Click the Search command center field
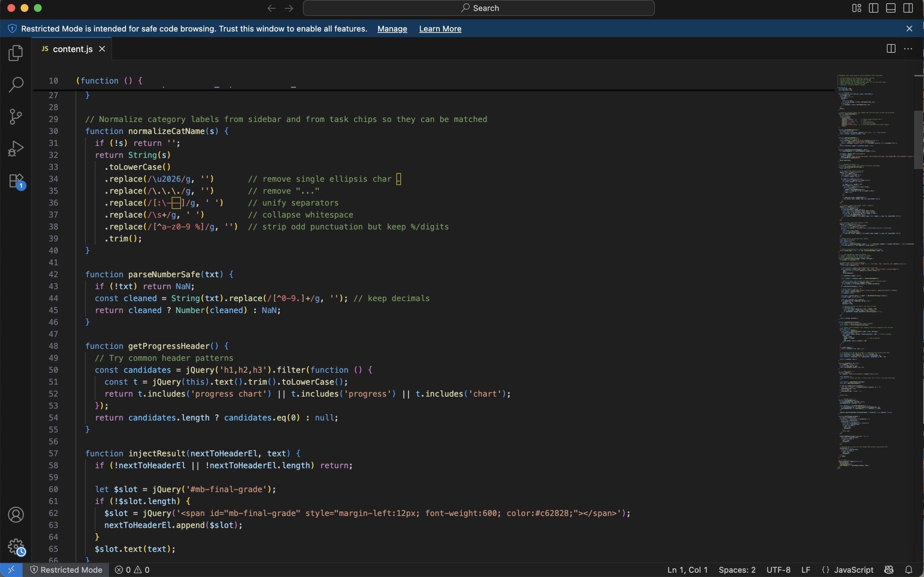Image resolution: width=924 pixels, height=577 pixels. 479,8
